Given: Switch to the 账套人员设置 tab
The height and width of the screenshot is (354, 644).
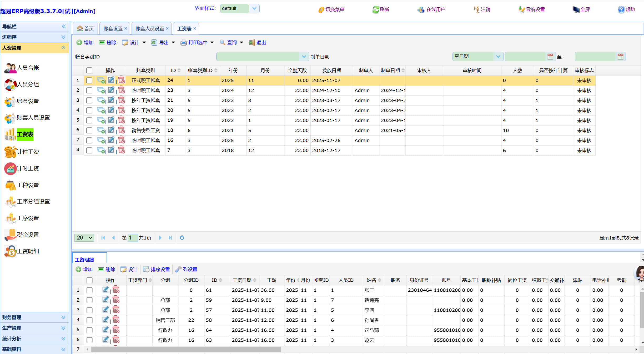Looking at the screenshot, I should [150, 28].
